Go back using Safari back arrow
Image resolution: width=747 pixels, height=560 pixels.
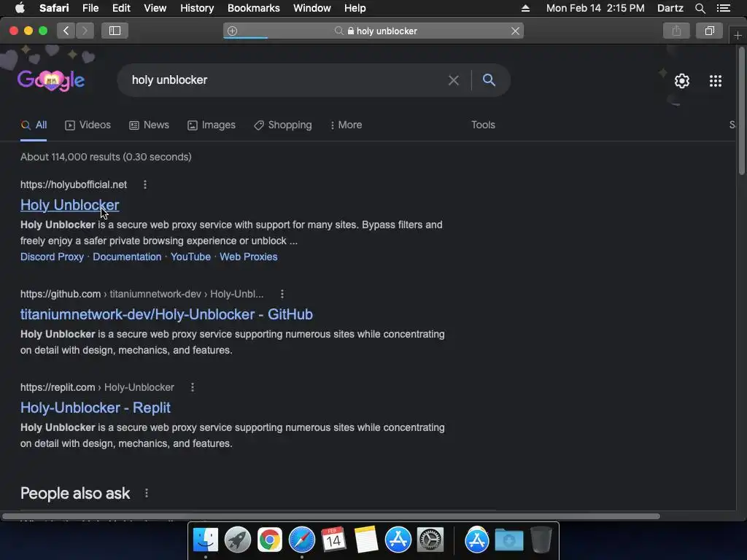66,31
